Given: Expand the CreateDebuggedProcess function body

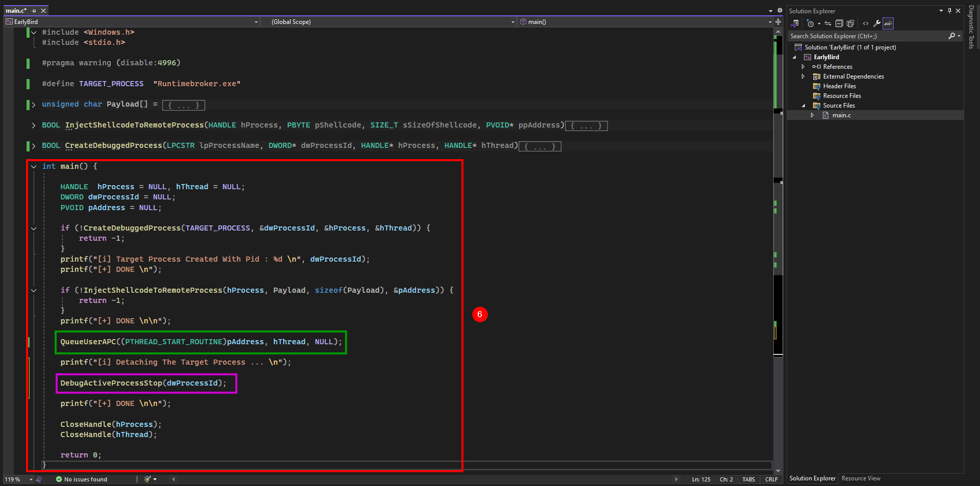Looking at the screenshot, I should point(34,146).
